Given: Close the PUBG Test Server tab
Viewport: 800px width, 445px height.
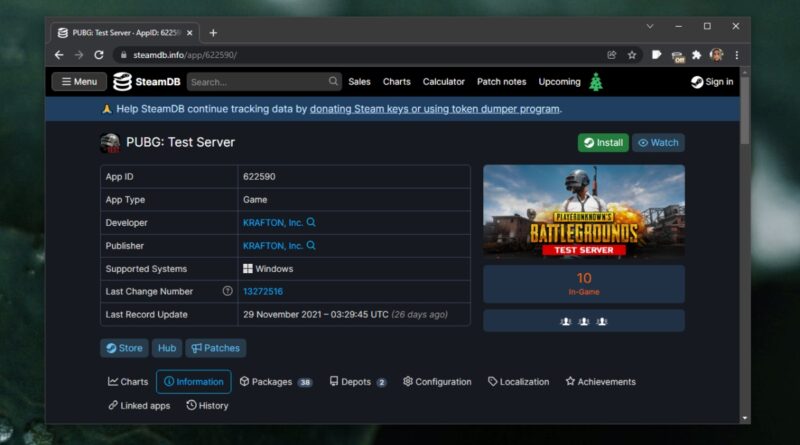Looking at the screenshot, I should [x=190, y=33].
